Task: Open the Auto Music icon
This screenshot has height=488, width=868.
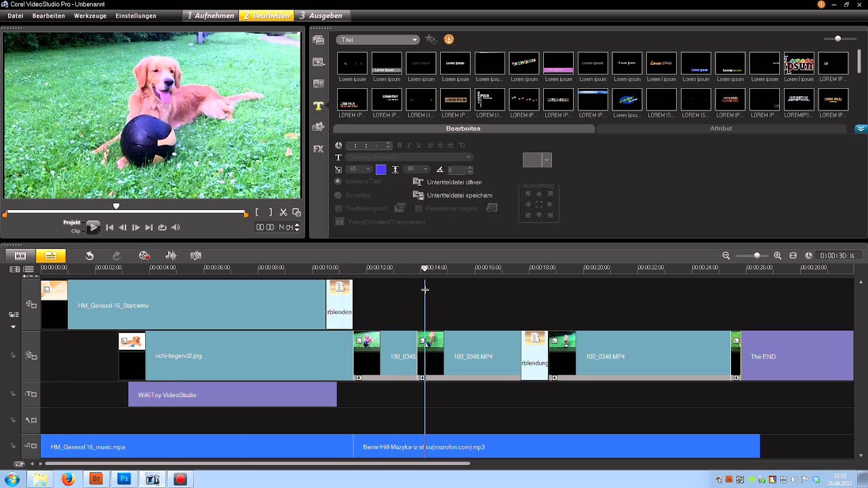Action: [196, 256]
